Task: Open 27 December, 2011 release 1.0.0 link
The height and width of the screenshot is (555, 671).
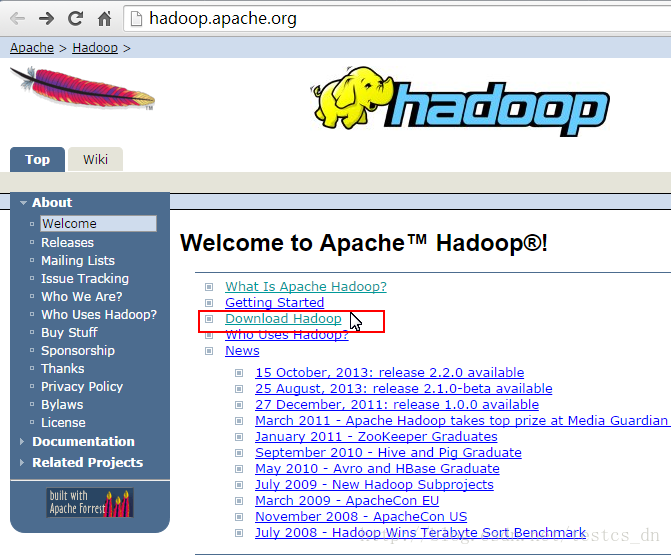Action: [397, 404]
